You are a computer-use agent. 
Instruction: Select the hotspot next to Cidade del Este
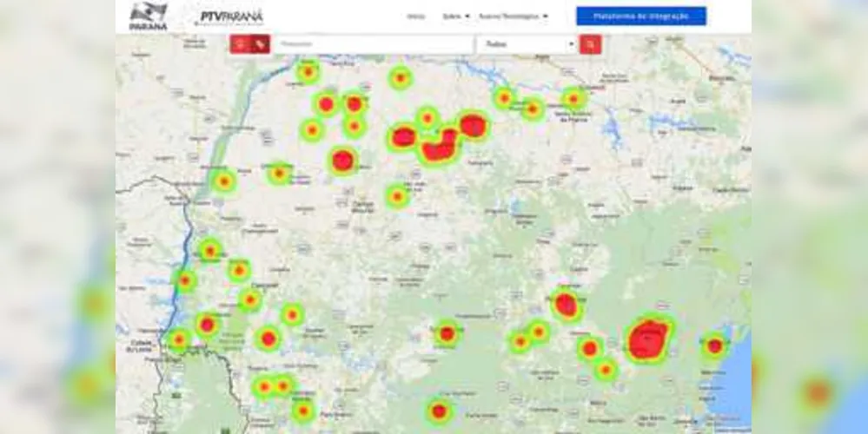pos(179,339)
